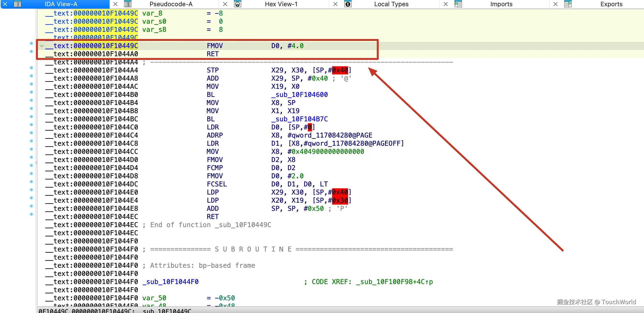Click the Pseudocode-A panel icon
The width and height of the screenshot is (644, 313).
[x=128, y=4]
